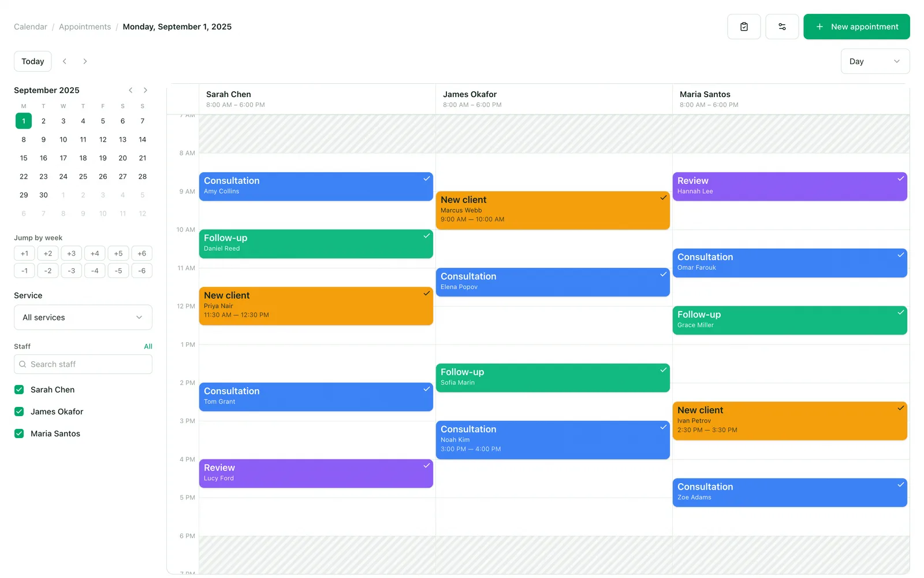The image size is (924, 578).
Task: Click checkmark on Marcus Webb appointment
Action: point(664,198)
